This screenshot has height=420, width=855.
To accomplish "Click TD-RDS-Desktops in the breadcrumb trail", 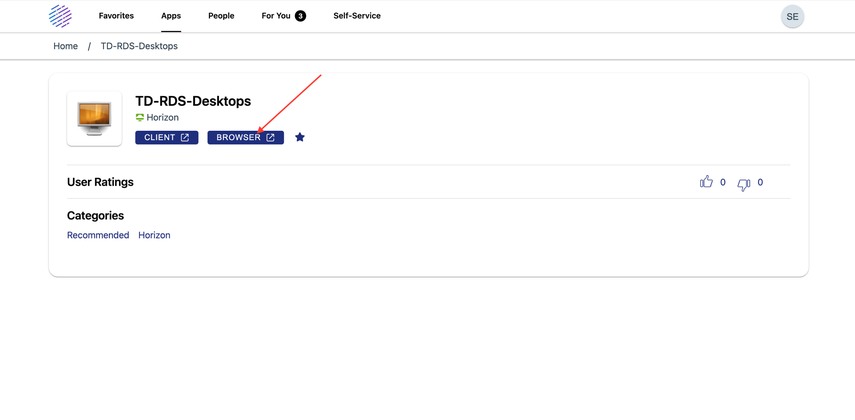I will (x=139, y=46).
